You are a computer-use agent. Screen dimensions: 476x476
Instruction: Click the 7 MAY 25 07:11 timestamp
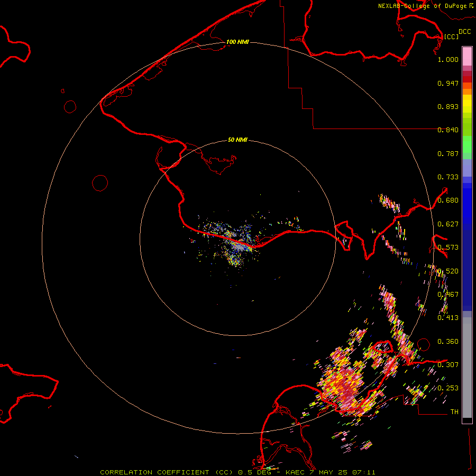coord(342,472)
